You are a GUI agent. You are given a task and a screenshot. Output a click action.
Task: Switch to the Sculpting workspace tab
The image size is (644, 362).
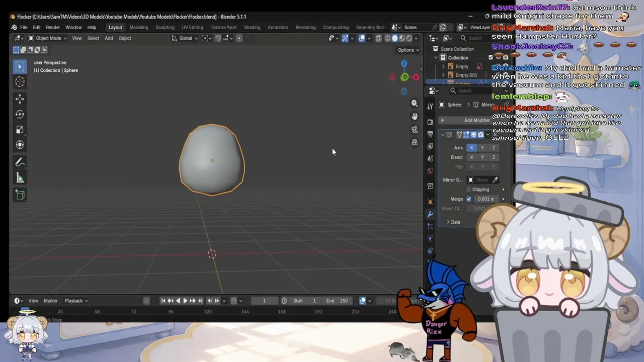[165, 27]
